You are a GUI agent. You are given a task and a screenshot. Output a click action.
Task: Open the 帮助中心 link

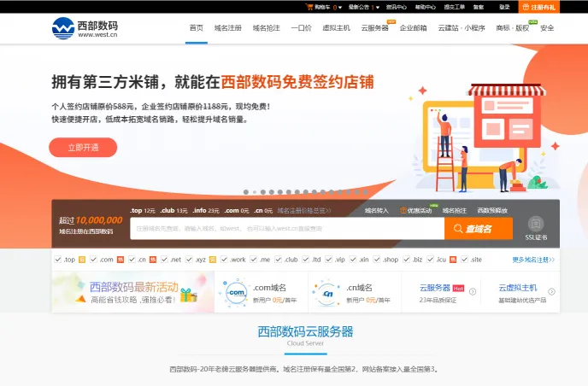point(426,7)
